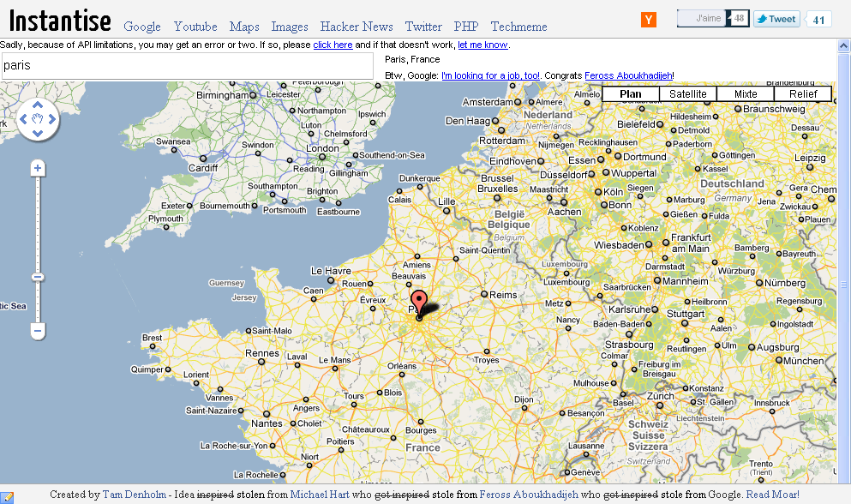This screenshot has height=504, width=851.
Task: Open the Feross Aboukhadijeh footer link
Action: tap(529, 495)
